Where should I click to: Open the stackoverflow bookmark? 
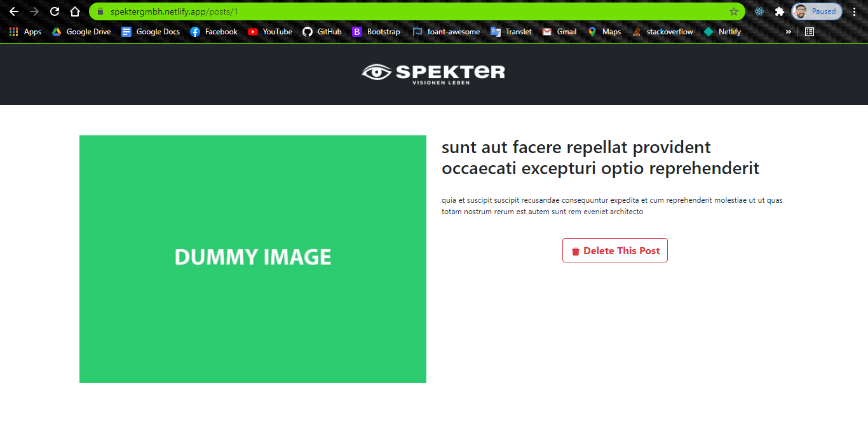click(663, 32)
